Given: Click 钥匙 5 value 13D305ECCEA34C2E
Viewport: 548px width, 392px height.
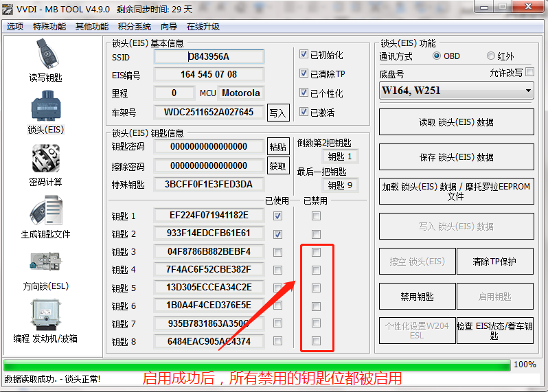Looking at the screenshot, I should pyautogui.click(x=209, y=287).
